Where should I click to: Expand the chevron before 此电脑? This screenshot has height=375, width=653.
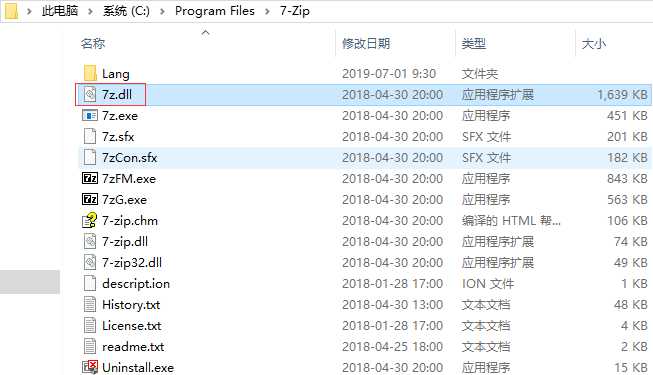click(x=29, y=11)
